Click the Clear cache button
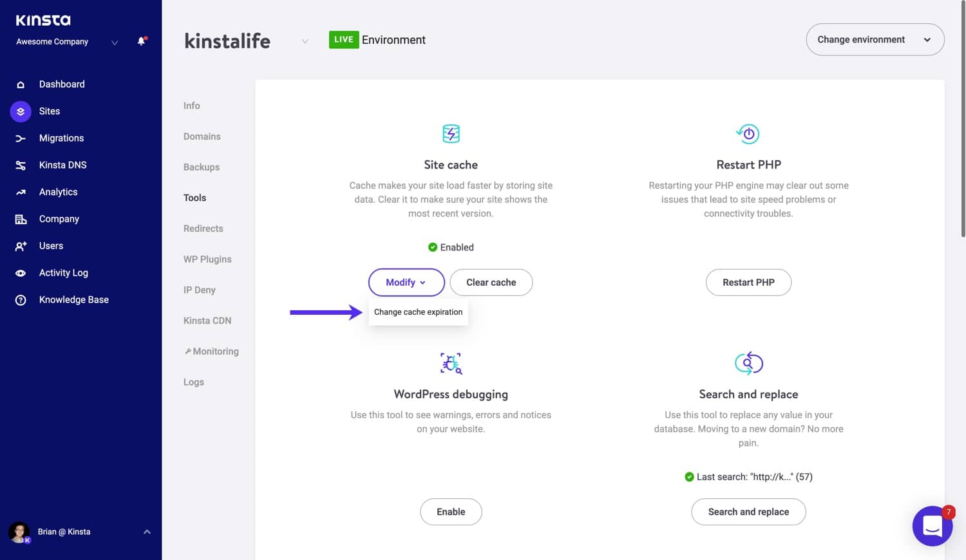966x560 pixels. click(491, 282)
